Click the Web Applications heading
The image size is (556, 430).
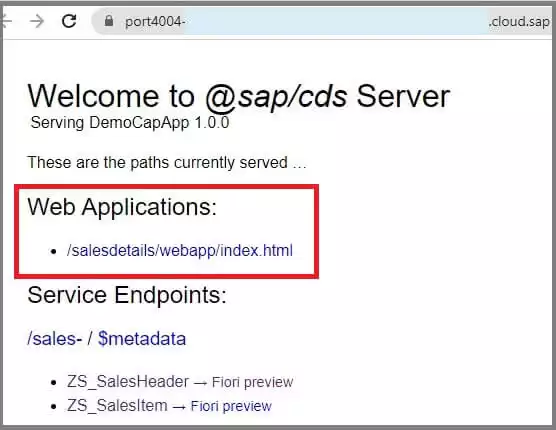[x=122, y=207]
